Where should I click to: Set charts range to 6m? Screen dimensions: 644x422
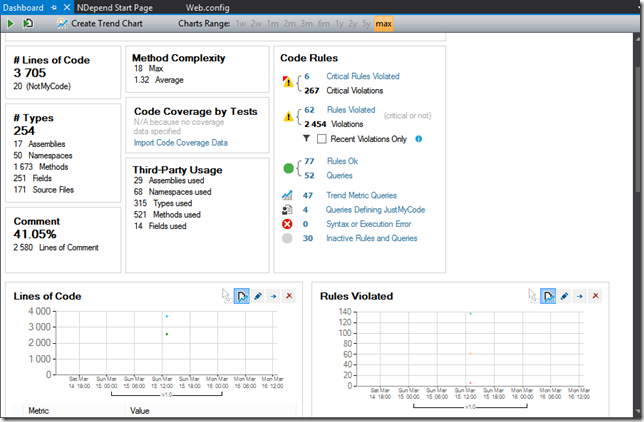pos(324,24)
